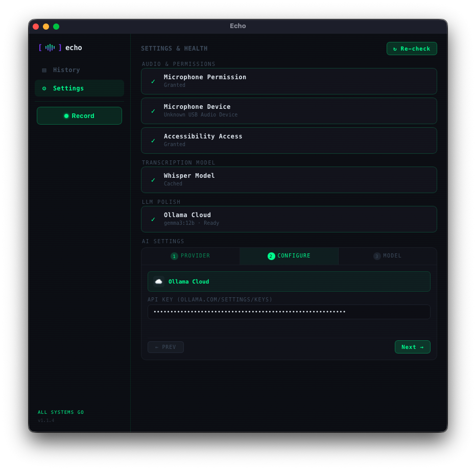Open the History section

pyautogui.click(x=80, y=70)
